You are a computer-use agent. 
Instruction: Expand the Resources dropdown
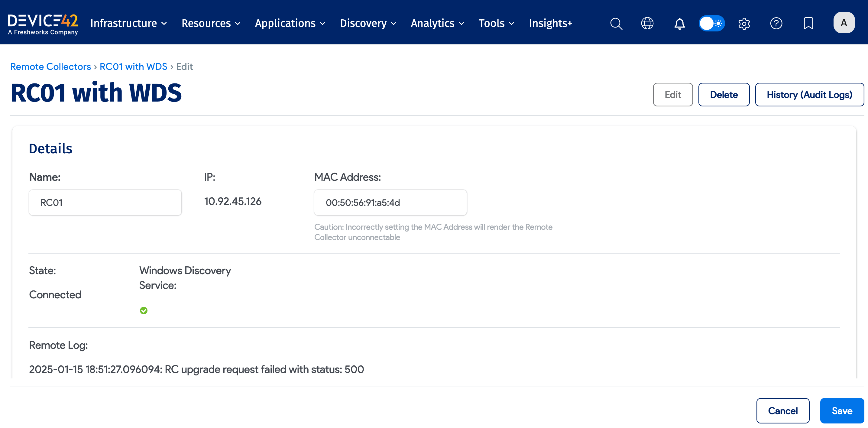click(211, 23)
